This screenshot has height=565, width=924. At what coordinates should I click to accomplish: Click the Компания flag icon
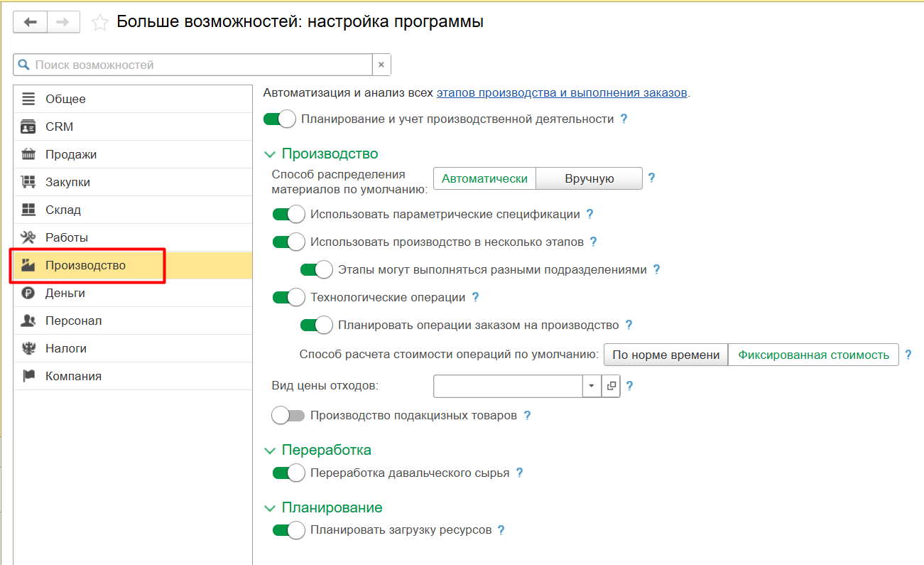tap(28, 376)
